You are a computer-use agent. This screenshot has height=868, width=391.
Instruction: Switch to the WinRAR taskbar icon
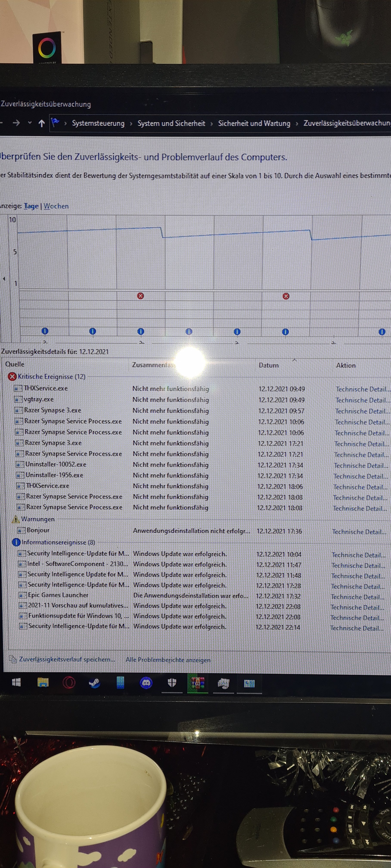coord(197,683)
